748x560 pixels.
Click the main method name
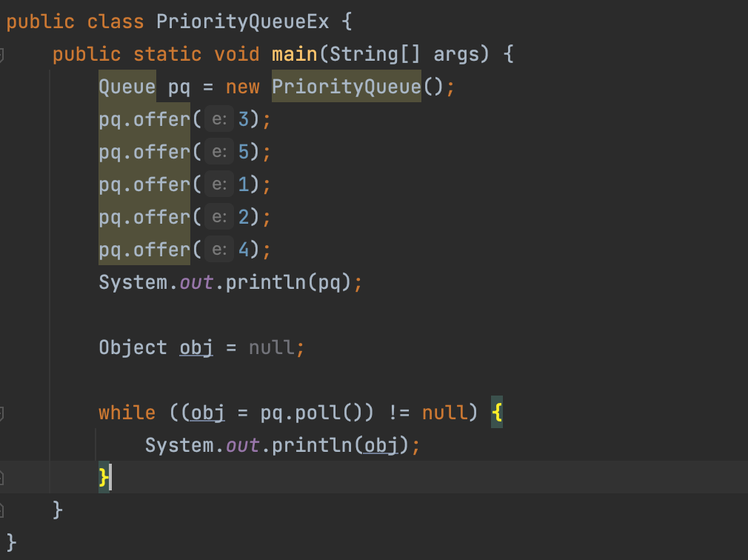tap(294, 54)
